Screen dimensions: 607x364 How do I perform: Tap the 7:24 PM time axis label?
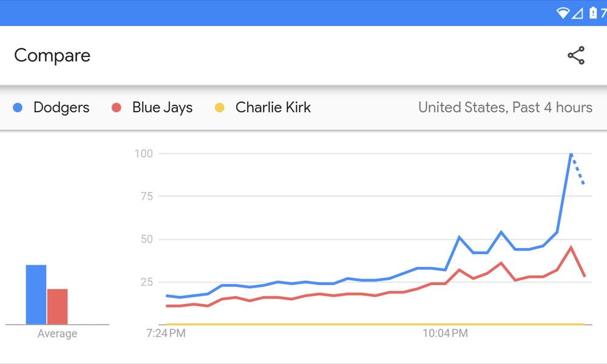166,333
